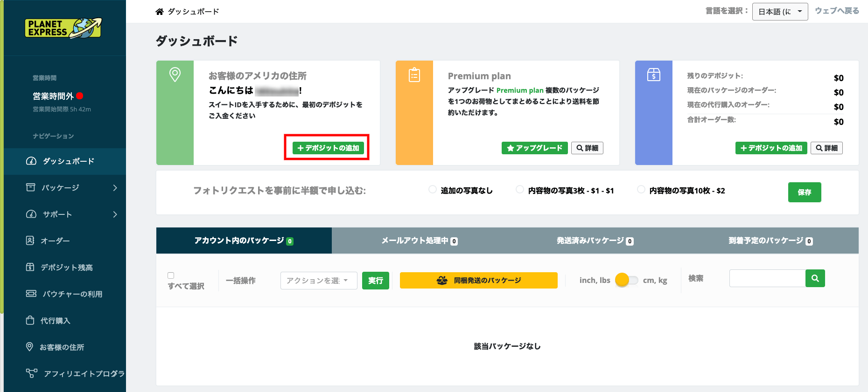The height and width of the screenshot is (392, 868).
Task: Click the highlighted デポジットの追加 button
Action: pos(328,148)
